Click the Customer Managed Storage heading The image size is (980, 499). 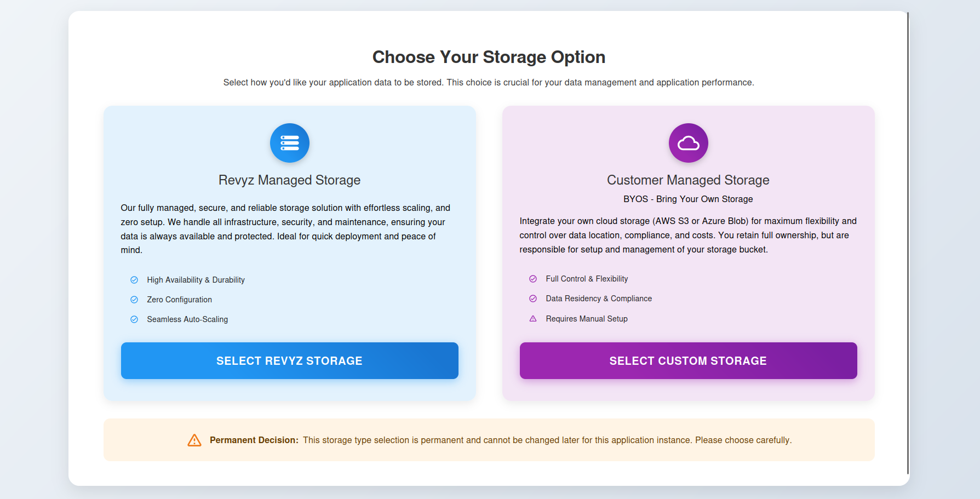(x=688, y=180)
